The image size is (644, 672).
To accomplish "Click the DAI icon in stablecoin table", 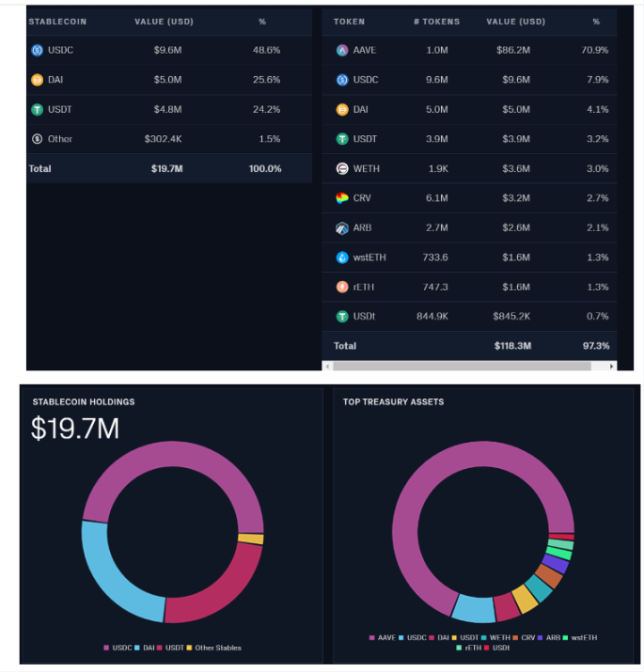I will coord(38,80).
